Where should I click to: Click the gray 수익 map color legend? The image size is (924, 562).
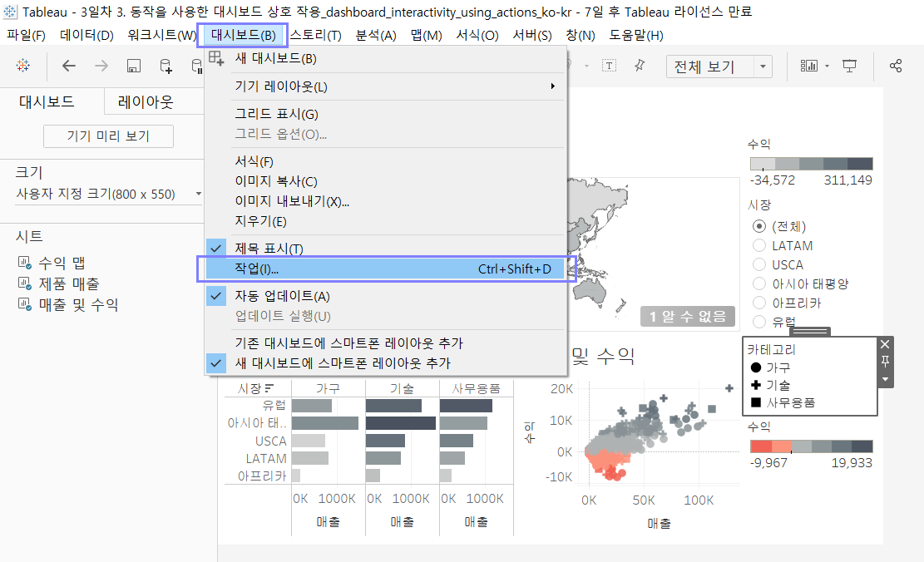point(811,164)
